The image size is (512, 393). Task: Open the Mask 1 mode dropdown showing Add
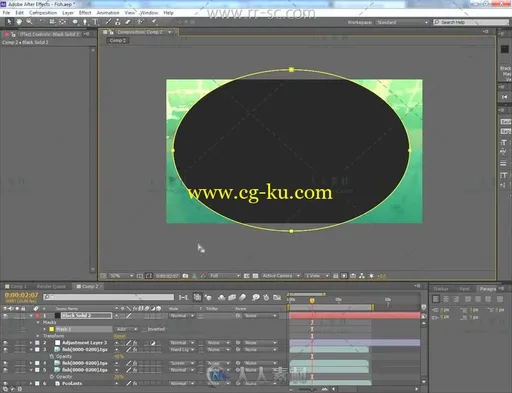pos(127,329)
